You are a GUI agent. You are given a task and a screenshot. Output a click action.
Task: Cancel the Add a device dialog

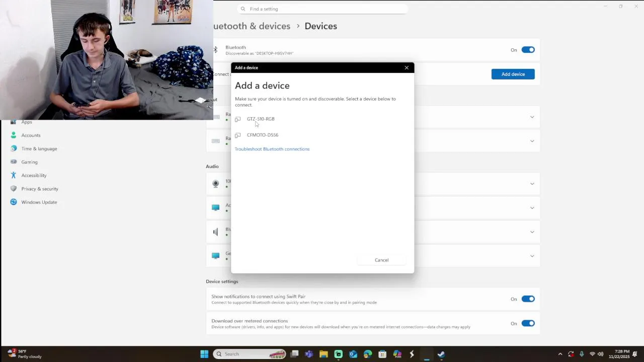click(381, 260)
